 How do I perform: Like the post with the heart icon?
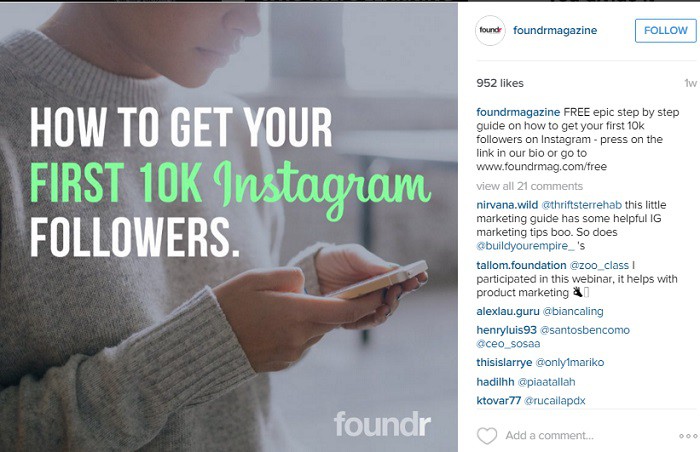tap(487, 436)
